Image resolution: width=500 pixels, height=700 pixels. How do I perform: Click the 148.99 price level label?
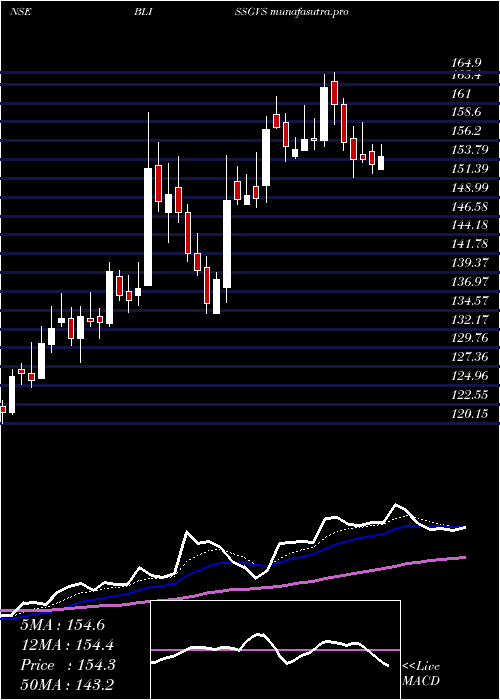(x=470, y=188)
